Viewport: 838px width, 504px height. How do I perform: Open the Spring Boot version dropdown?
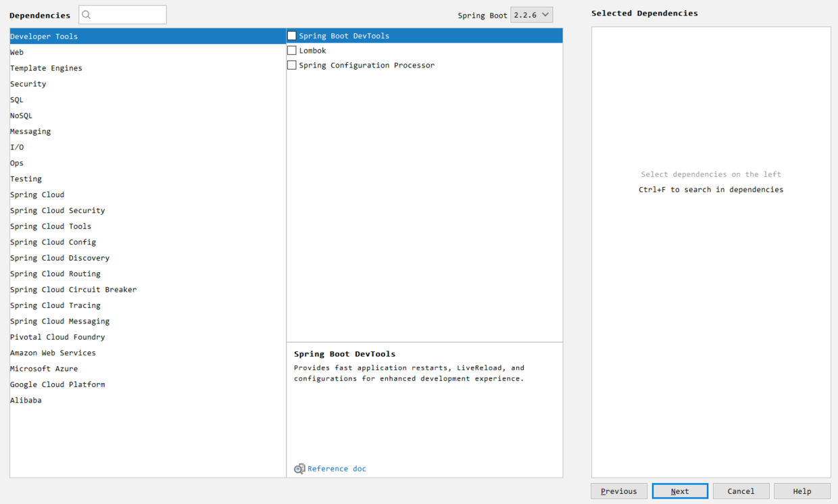[531, 15]
